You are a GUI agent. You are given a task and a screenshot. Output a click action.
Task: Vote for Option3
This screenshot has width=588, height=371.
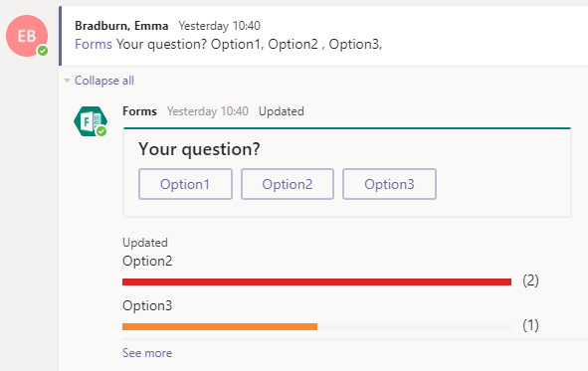(x=389, y=184)
